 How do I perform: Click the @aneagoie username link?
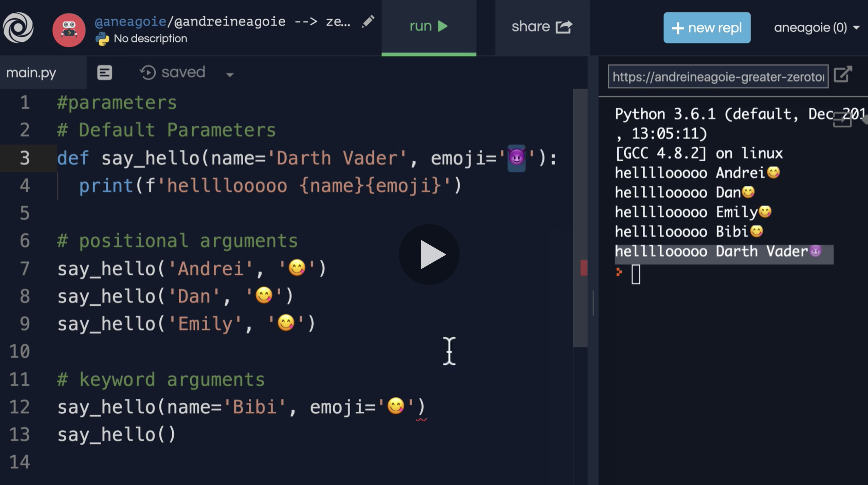[x=130, y=21]
